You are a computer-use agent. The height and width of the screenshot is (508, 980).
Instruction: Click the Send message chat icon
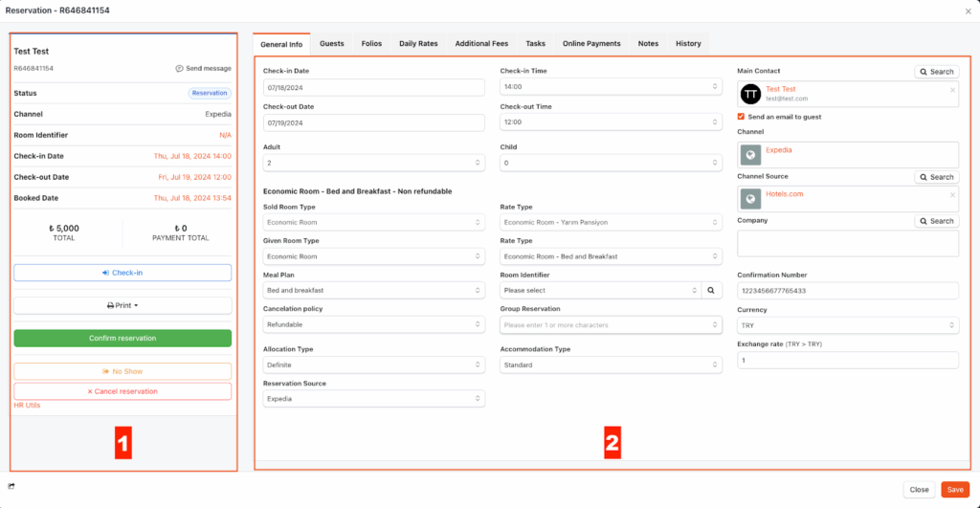point(180,69)
